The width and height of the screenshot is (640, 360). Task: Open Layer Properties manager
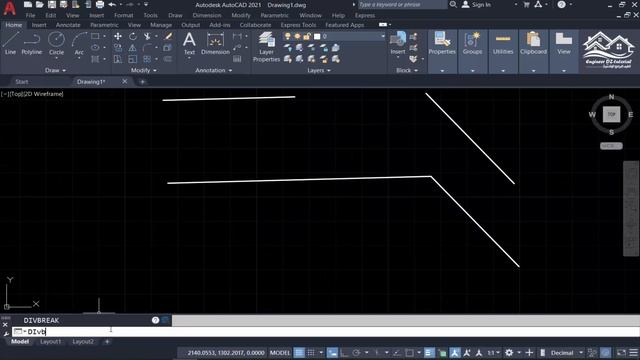click(267, 47)
